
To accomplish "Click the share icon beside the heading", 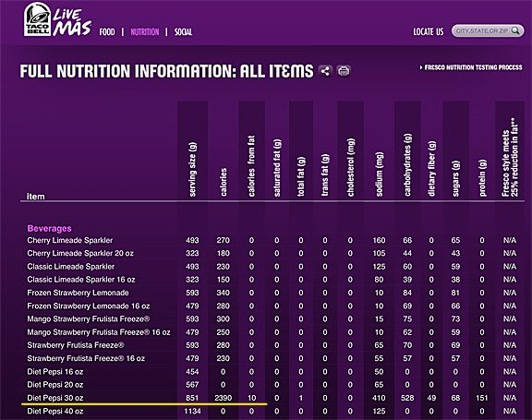I will coord(325,71).
